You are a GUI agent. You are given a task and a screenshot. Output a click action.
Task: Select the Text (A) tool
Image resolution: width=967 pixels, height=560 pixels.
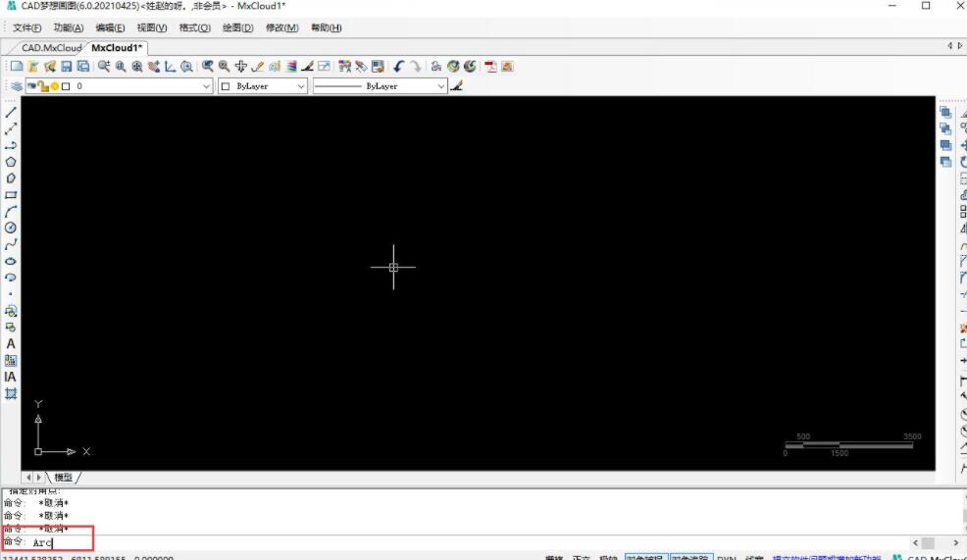(11, 343)
